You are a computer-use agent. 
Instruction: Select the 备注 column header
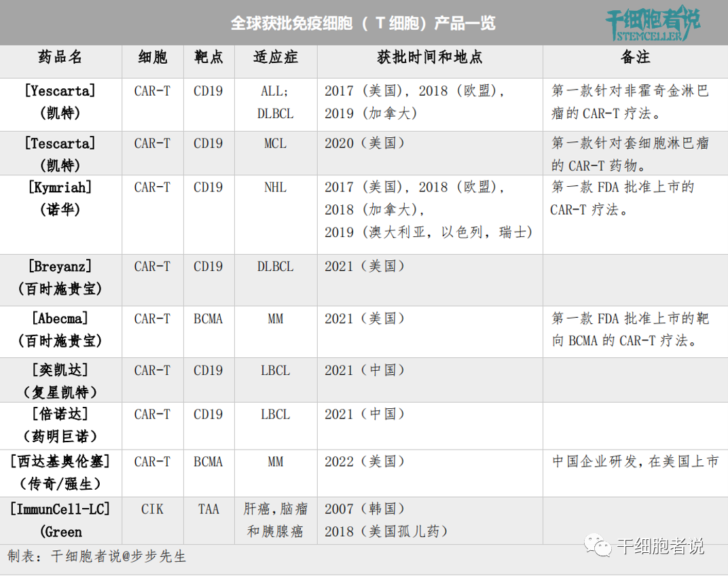click(635, 57)
